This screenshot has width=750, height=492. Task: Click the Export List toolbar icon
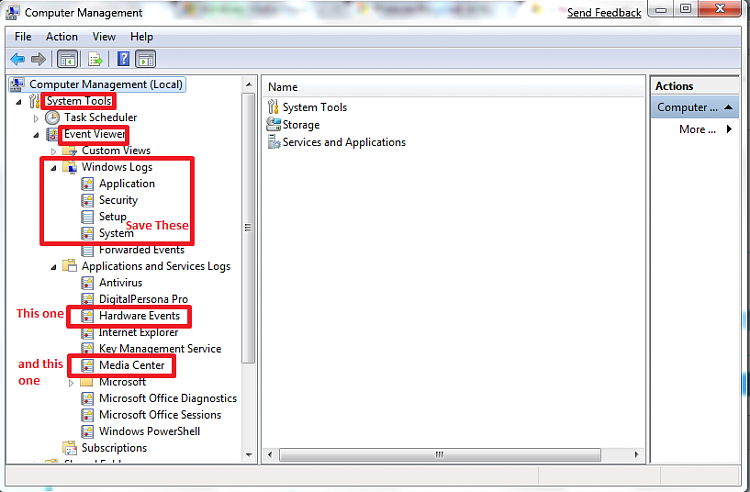click(x=95, y=59)
